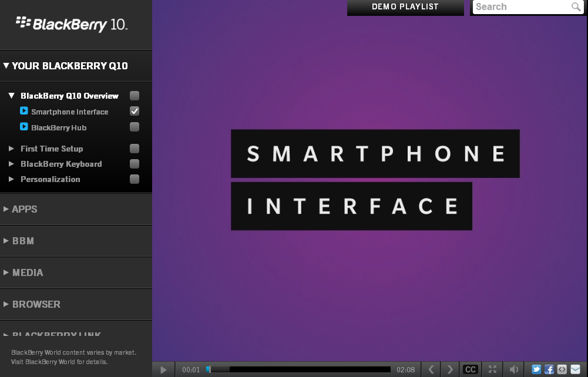Mute the video volume

[514, 369]
